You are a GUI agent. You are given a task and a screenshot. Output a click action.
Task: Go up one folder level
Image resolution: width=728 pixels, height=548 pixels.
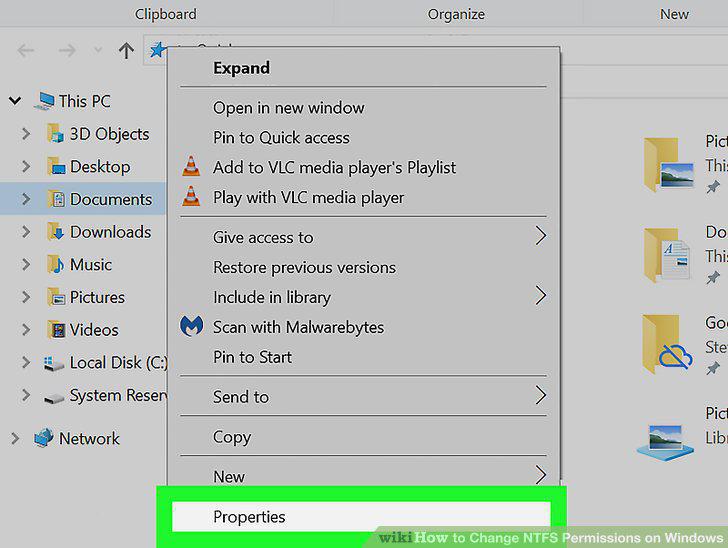(126, 50)
